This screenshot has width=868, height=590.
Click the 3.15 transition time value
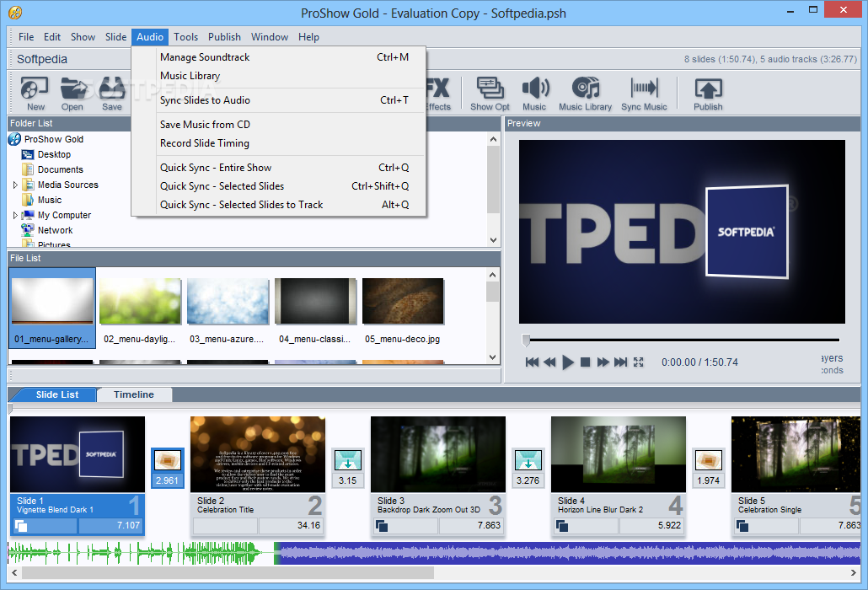(x=348, y=480)
